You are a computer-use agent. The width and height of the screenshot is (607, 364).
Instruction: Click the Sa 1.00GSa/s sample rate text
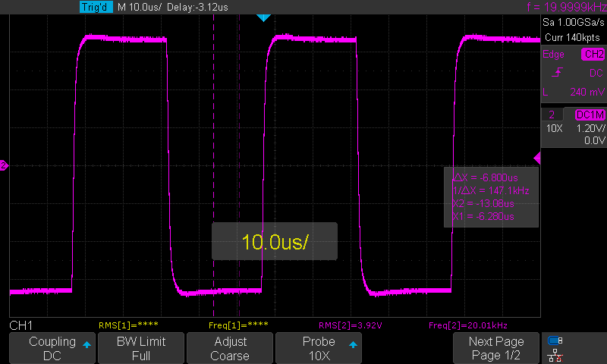point(574,23)
